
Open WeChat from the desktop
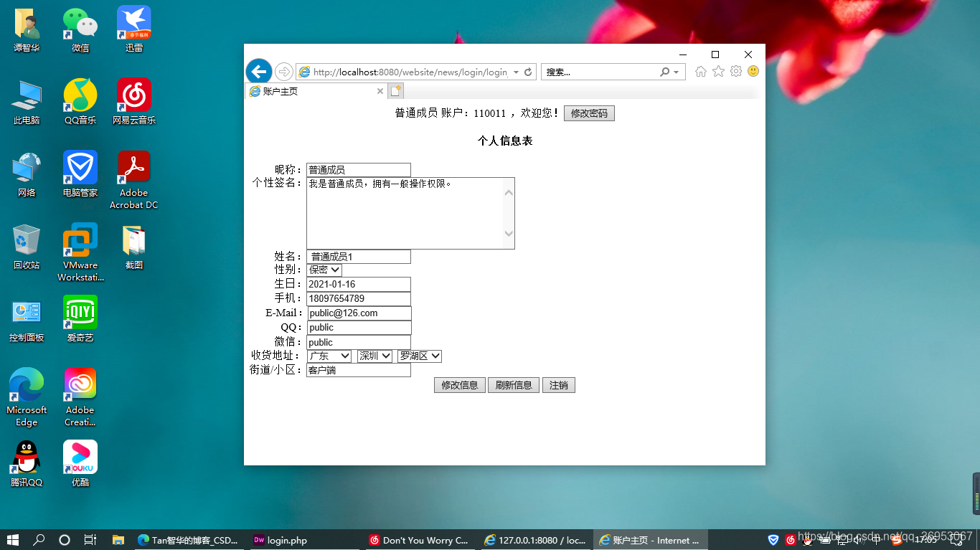[x=79, y=22]
